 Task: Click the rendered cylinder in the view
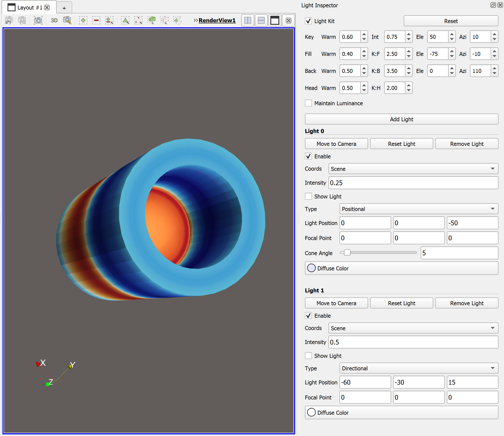point(160,219)
